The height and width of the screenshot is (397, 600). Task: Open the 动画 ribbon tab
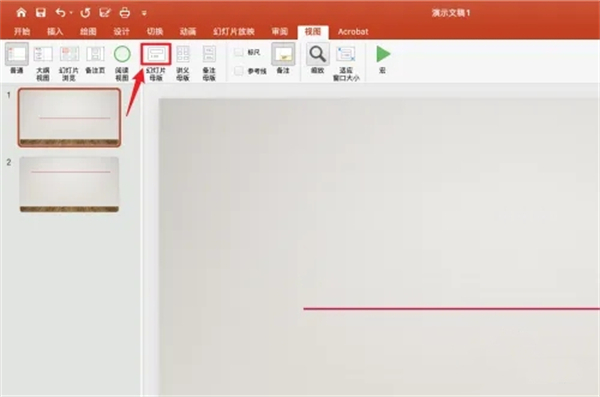(x=188, y=31)
